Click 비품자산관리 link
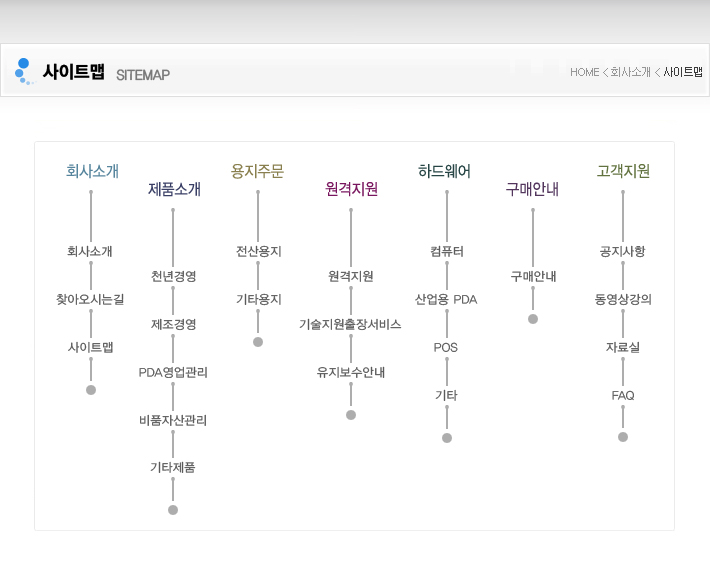This screenshot has height=586, width=710. point(173,420)
